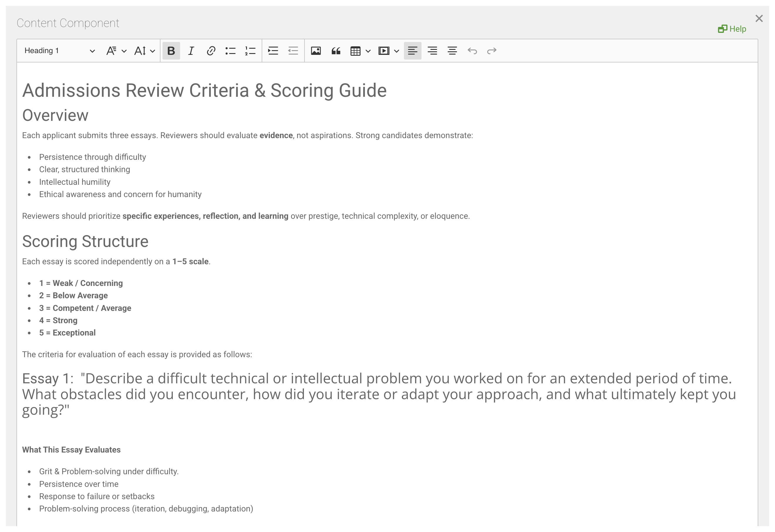This screenshot has width=775, height=532.
Task: Click 'Grit & Problem-solving under difficulty.' bullet
Action: point(109,471)
